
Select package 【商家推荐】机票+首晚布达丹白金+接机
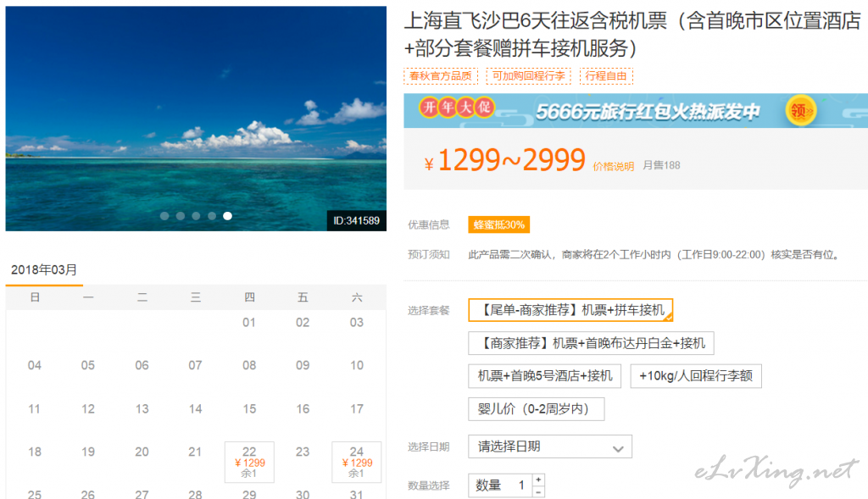[x=591, y=343]
